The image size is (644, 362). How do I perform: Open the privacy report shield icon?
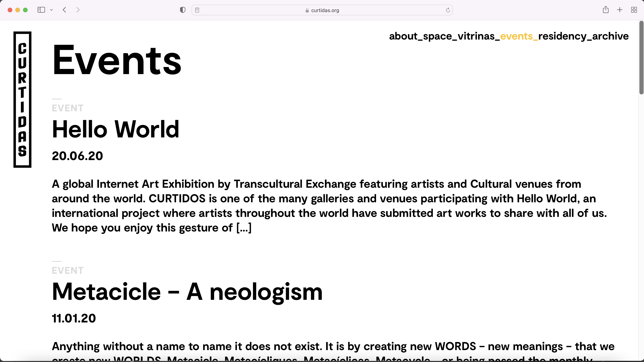pos(183,10)
